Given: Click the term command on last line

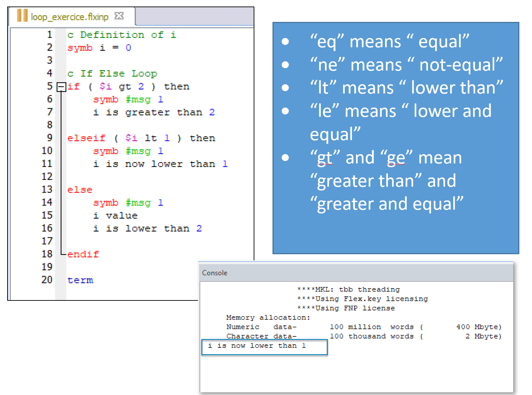Looking at the screenshot, I should tap(80, 280).
